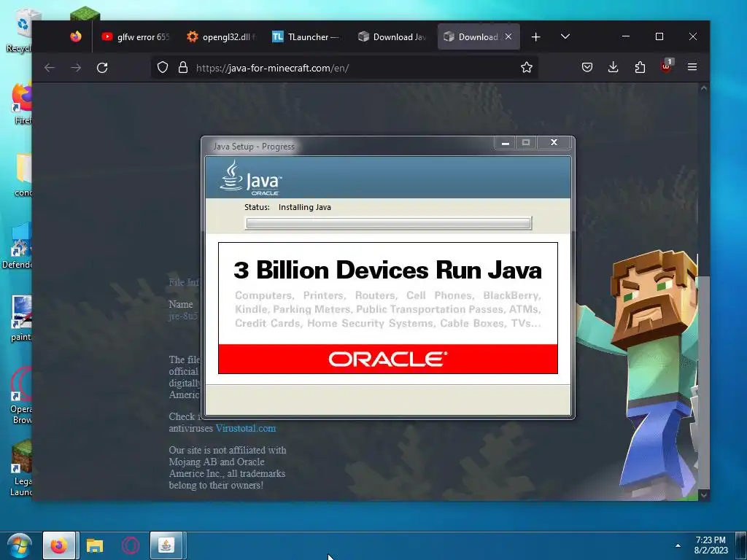Close the Java Setup Progress dialog
This screenshot has height=560, width=747.
554,142
